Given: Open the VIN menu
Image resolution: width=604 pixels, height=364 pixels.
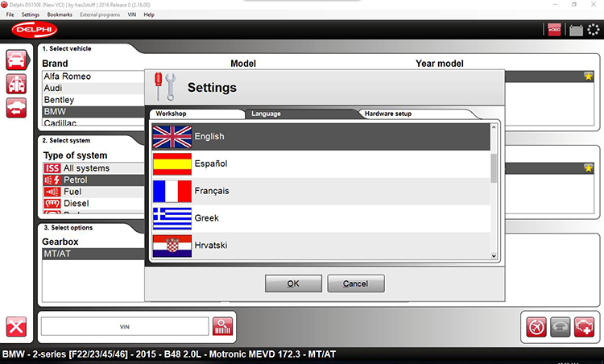Looking at the screenshot, I should pos(132,14).
